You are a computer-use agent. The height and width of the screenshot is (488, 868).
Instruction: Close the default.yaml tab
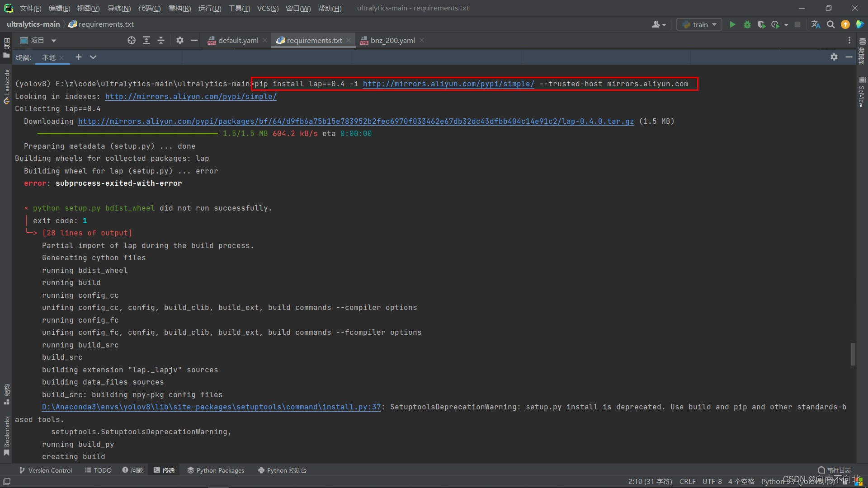pos(265,40)
